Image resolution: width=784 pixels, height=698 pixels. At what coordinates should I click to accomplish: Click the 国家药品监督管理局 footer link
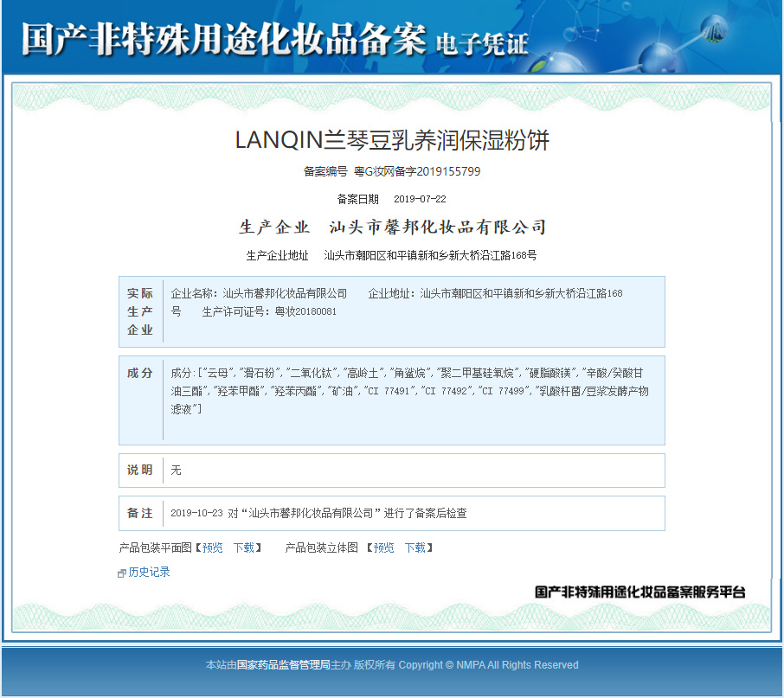(283, 665)
